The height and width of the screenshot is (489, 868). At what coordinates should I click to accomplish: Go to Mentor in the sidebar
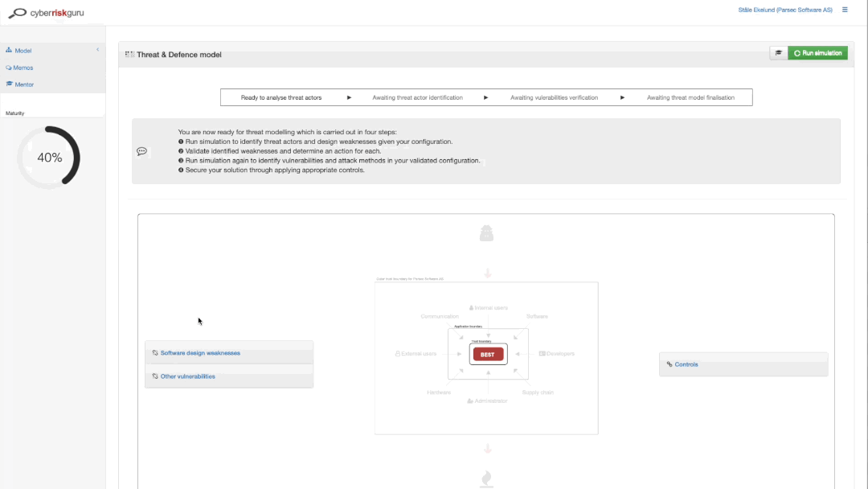click(23, 84)
